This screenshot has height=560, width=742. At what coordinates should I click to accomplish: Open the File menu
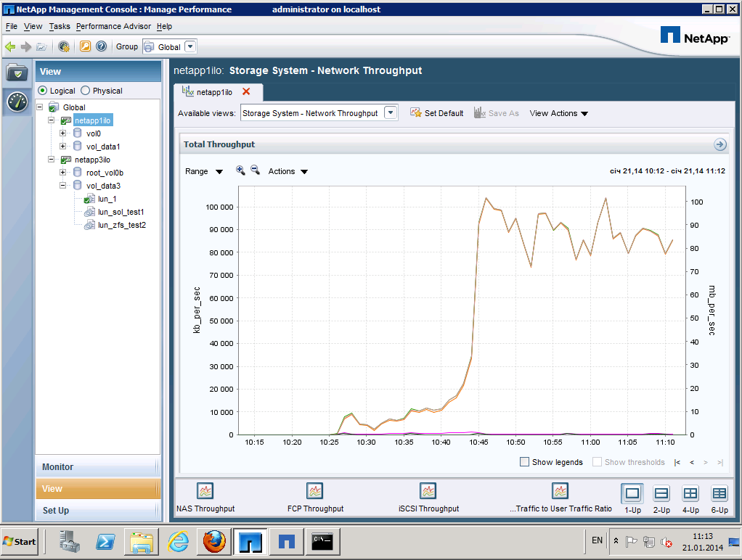click(12, 27)
